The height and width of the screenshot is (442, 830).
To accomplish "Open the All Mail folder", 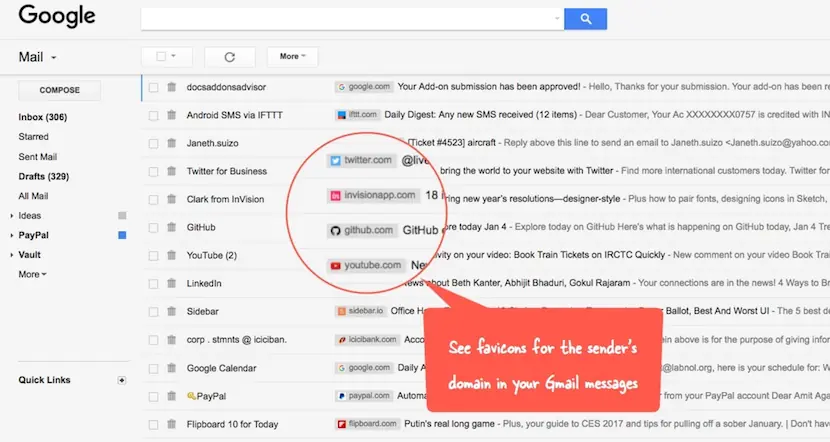I will [x=33, y=196].
